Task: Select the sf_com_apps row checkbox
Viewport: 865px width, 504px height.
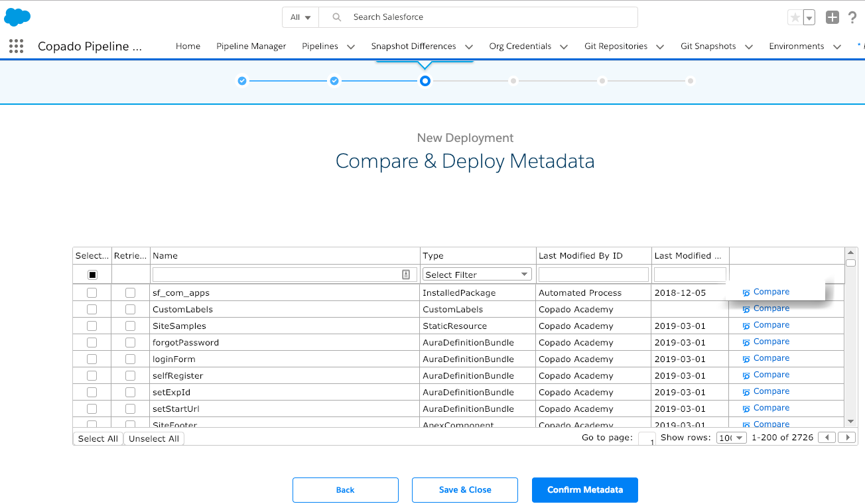Action: pos(92,292)
